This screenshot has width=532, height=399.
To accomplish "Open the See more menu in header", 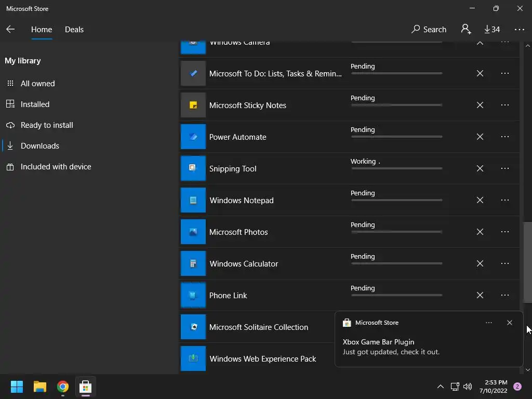I will [519, 30].
